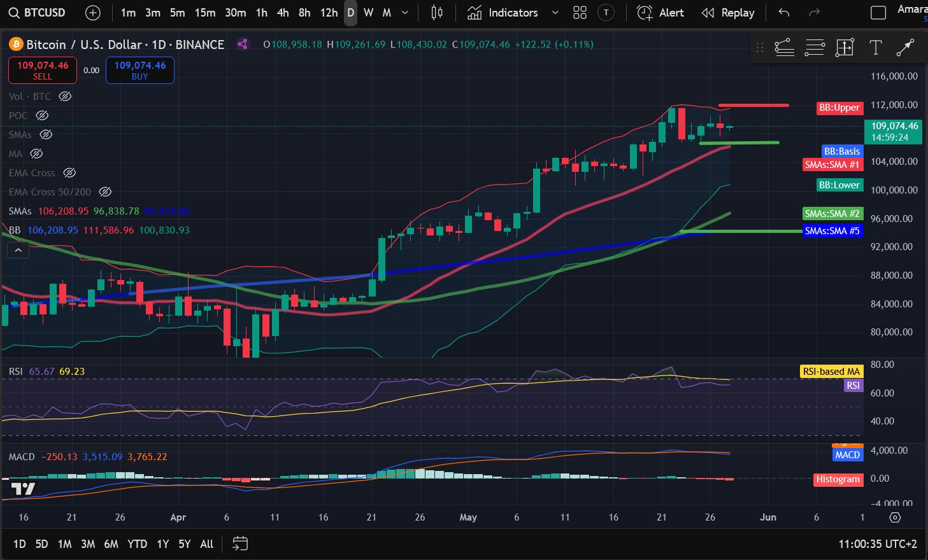
Task: Open the candlestick chart type selector
Action: [x=437, y=13]
